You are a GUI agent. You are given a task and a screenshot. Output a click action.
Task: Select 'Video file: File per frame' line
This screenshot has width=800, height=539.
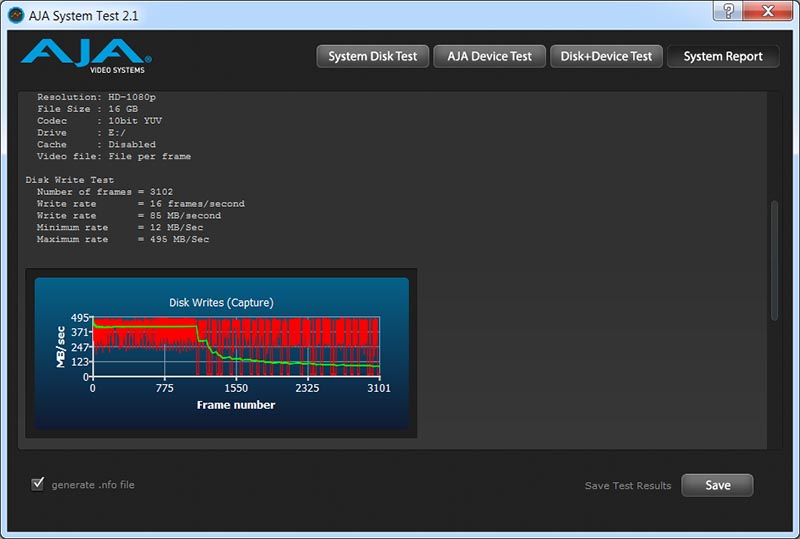pos(114,156)
